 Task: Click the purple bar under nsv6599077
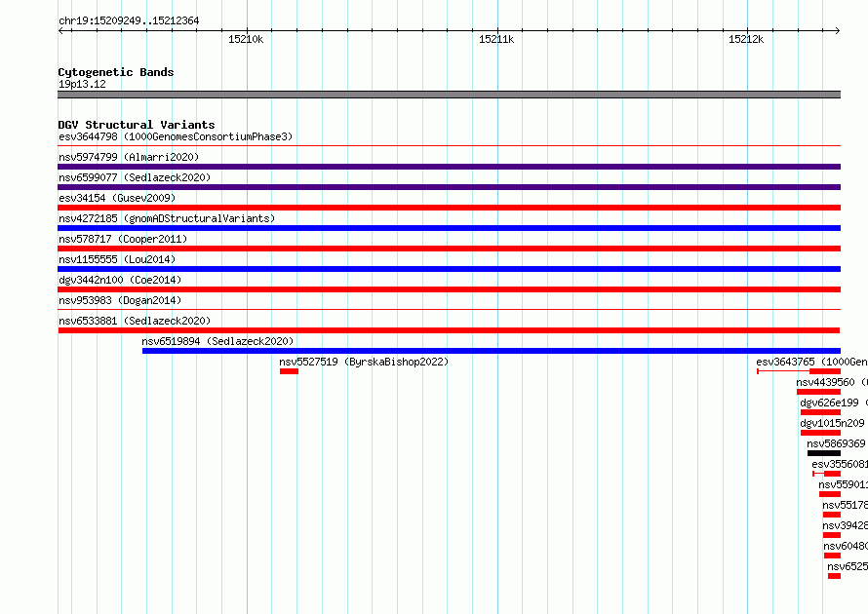click(x=449, y=187)
